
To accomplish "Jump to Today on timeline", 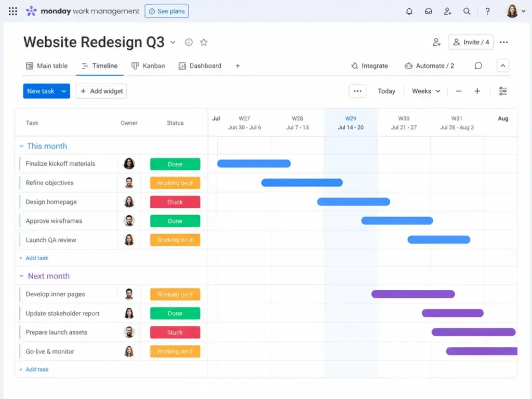I will (x=387, y=91).
